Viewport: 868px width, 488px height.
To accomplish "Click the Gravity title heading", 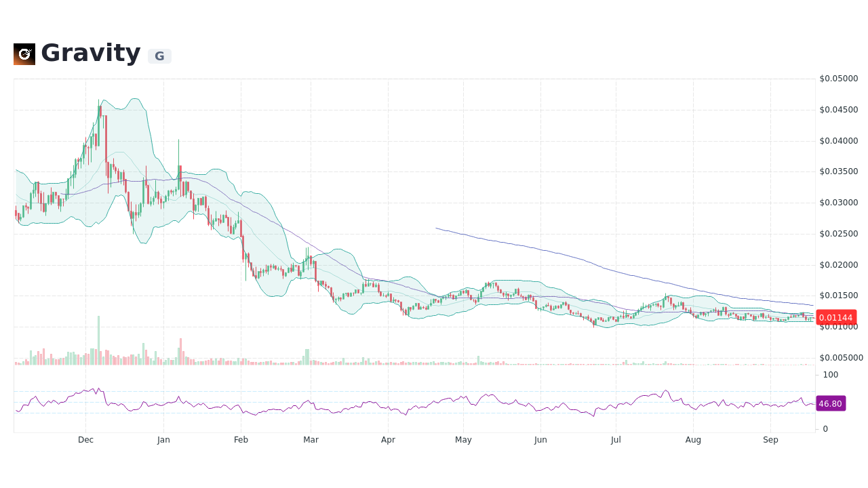I will [91, 53].
